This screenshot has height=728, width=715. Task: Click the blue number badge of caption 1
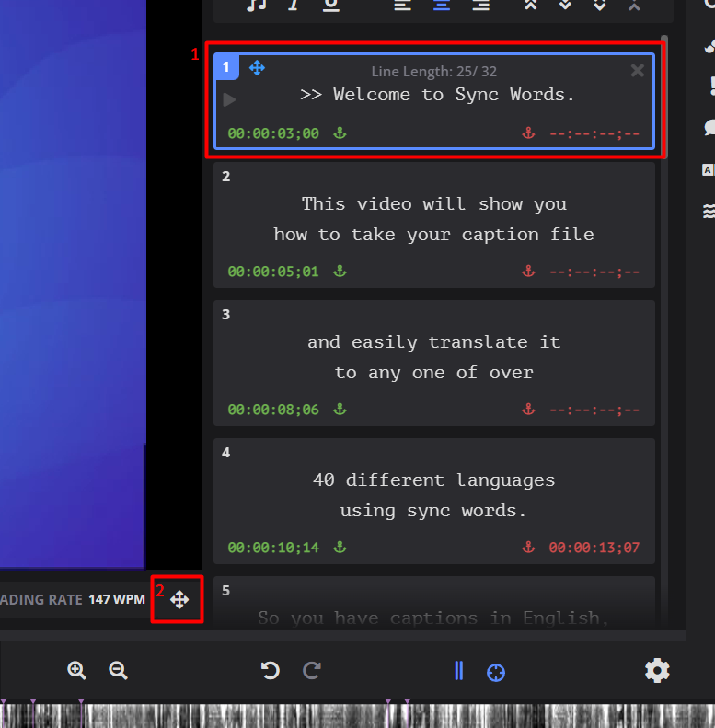pos(226,67)
